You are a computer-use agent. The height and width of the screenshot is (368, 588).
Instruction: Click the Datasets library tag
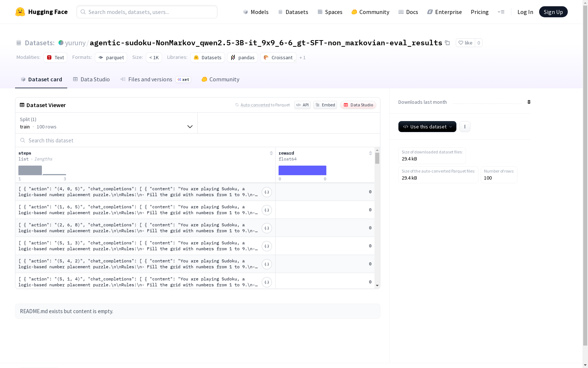(208, 57)
